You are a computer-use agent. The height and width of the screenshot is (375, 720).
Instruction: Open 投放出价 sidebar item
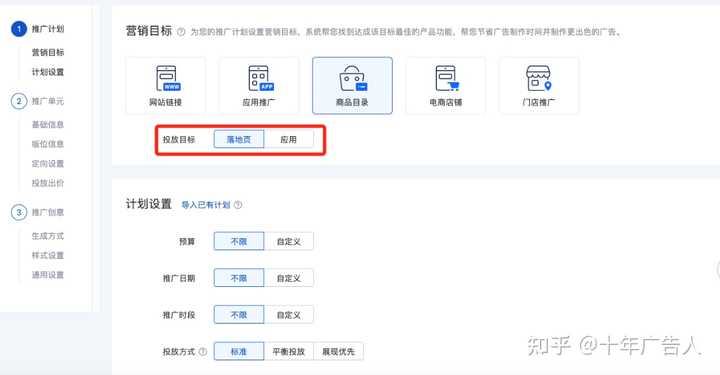tap(48, 183)
